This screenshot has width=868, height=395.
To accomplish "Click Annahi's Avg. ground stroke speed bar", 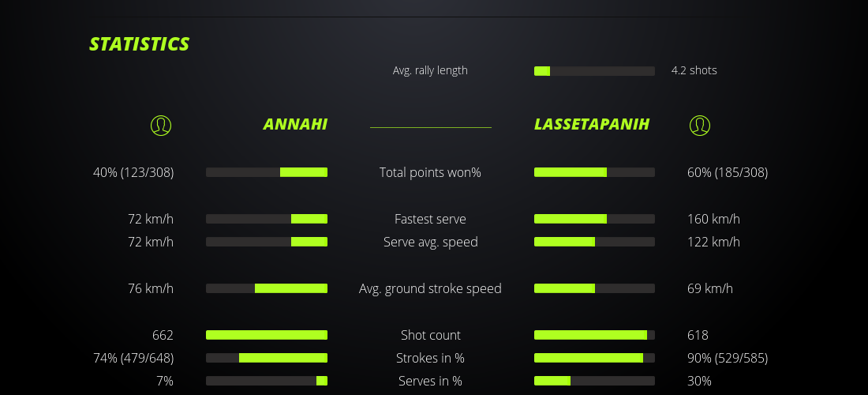I will tap(267, 288).
